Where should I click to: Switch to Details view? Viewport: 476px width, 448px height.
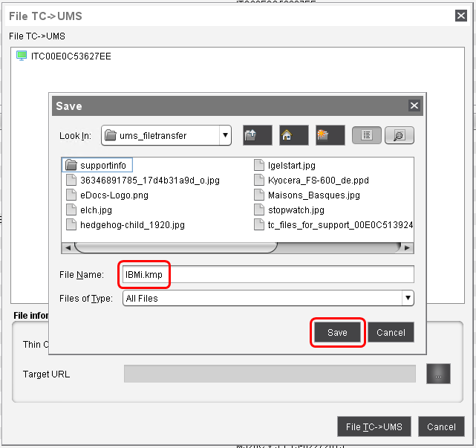(x=400, y=135)
